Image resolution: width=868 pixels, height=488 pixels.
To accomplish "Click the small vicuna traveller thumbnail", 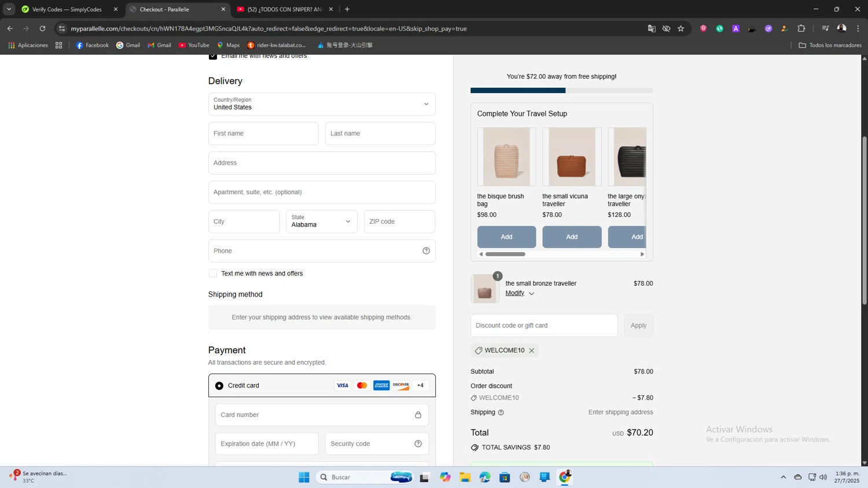I will (572, 157).
